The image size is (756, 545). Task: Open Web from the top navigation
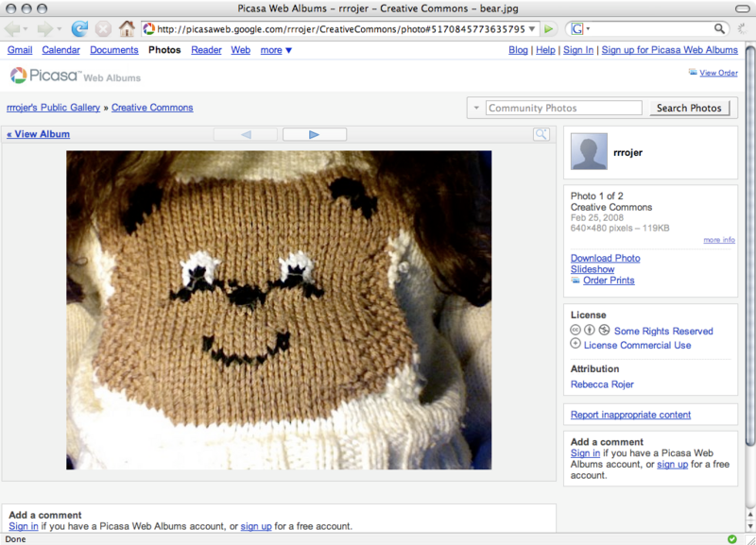point(241,50)
